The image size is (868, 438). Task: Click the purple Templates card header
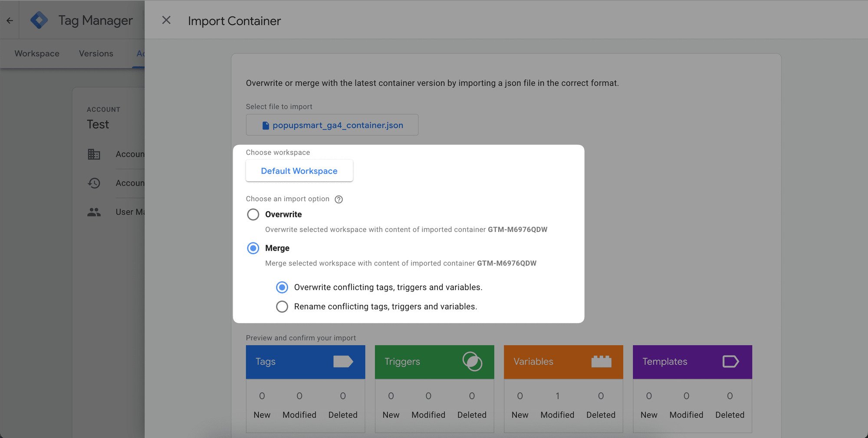coord(692,362)
